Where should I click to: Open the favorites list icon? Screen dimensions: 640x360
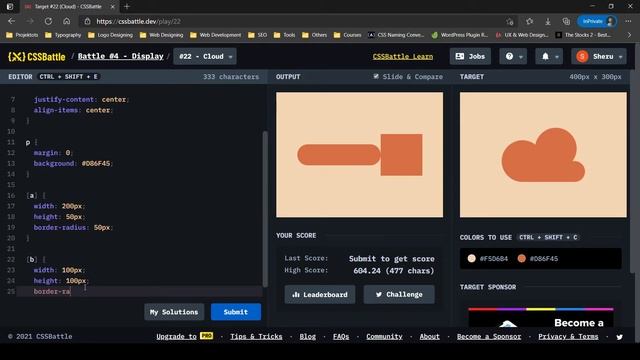click(529, 21)
